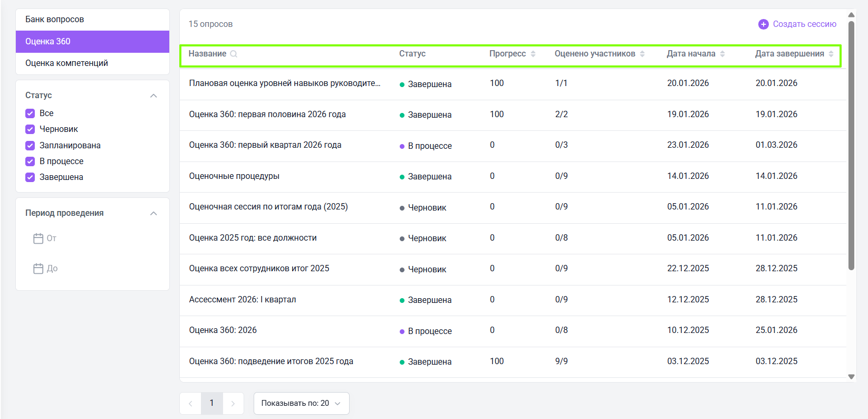Open calendar icon in До date field
The height and width of the screenshot is (419, 868).
click(38, 269)
